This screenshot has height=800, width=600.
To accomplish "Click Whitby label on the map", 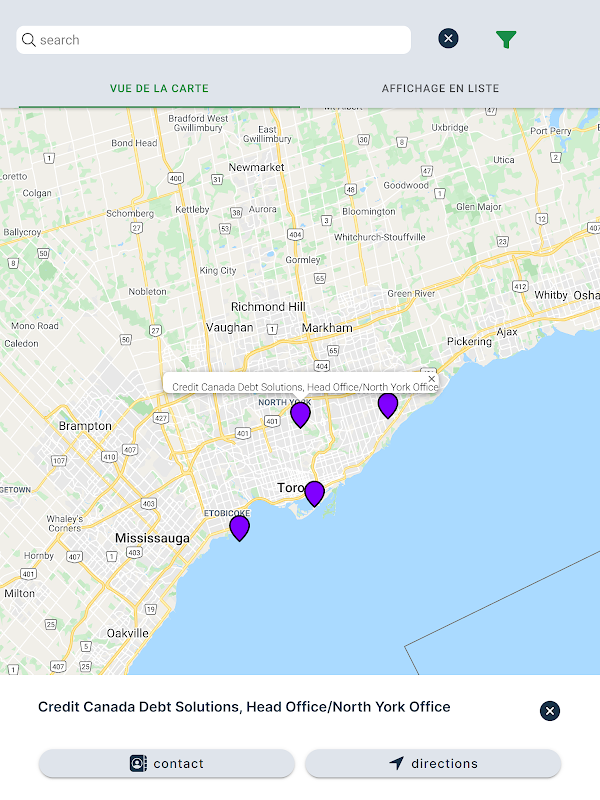I will click(x=551, y=295).
